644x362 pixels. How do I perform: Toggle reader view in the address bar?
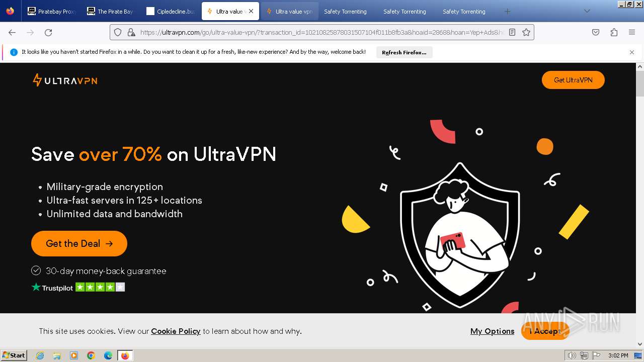512,32
